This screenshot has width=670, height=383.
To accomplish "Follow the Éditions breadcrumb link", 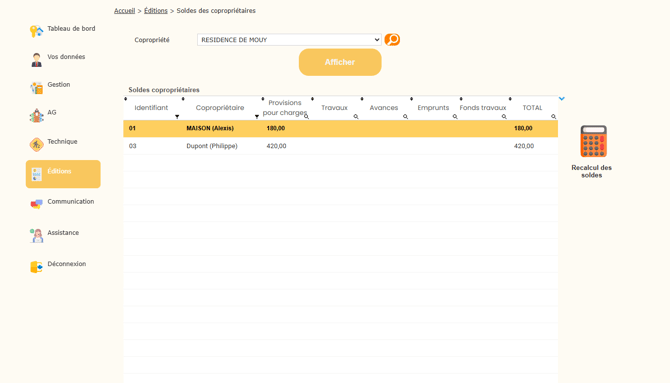I will pos(156,11).
